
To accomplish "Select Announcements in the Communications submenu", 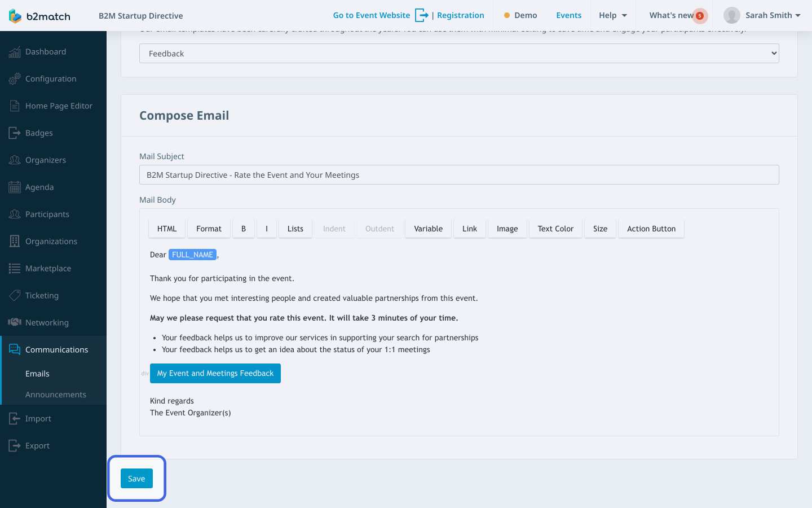I will (56, 395).
